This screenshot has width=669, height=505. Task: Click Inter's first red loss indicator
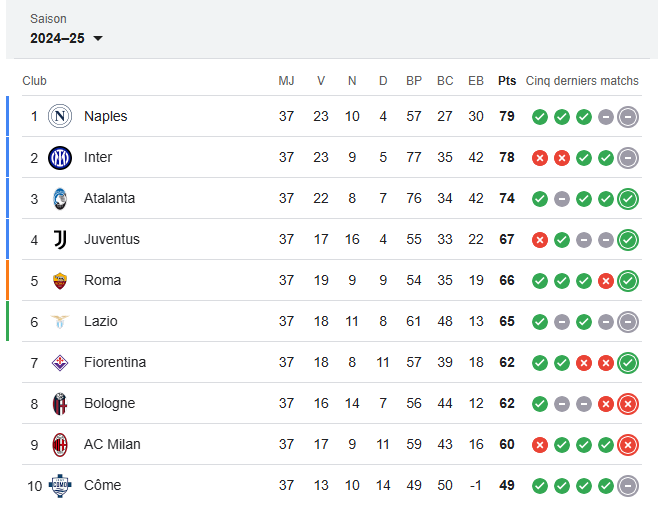pyautogui.click(x=540, y=158)
